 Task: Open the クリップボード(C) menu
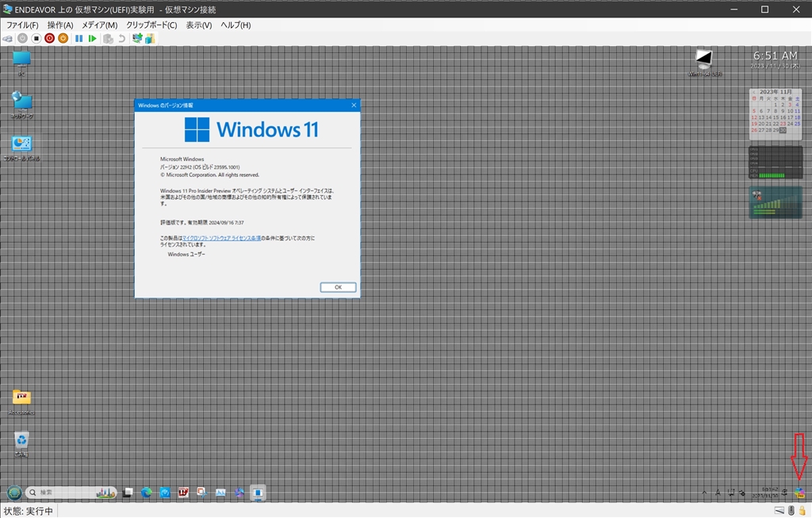point(151,25)
